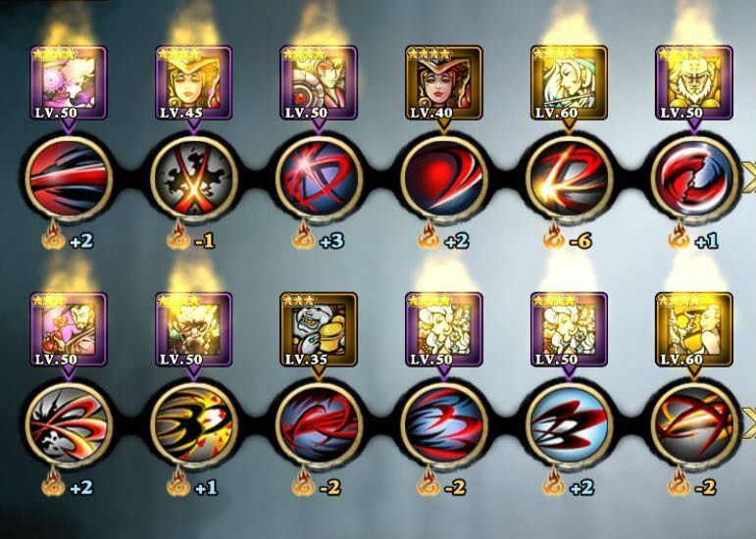
Task: Expand the bottom row using right arrow
Action: coord(749,425)
